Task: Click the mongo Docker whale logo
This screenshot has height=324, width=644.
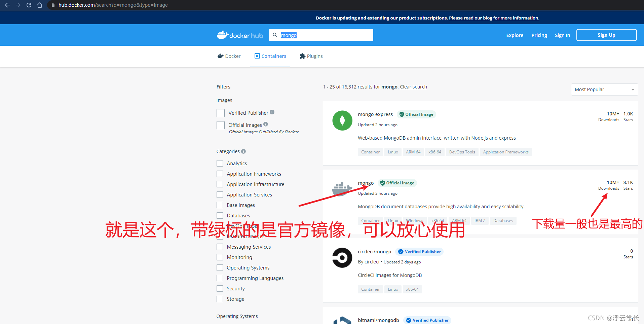Action: 342,189
